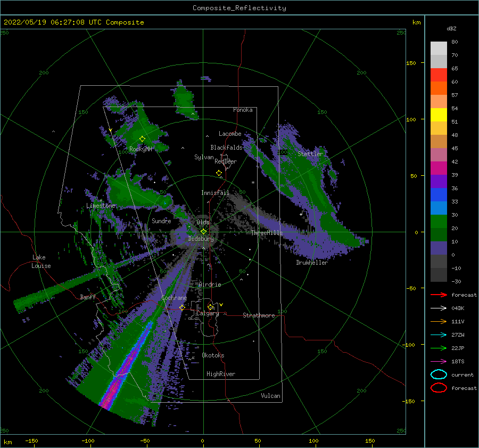The width and height of the screenshot is (479, 448).
Task: Click the Lake Louise label
Action: tap(41, 262)
